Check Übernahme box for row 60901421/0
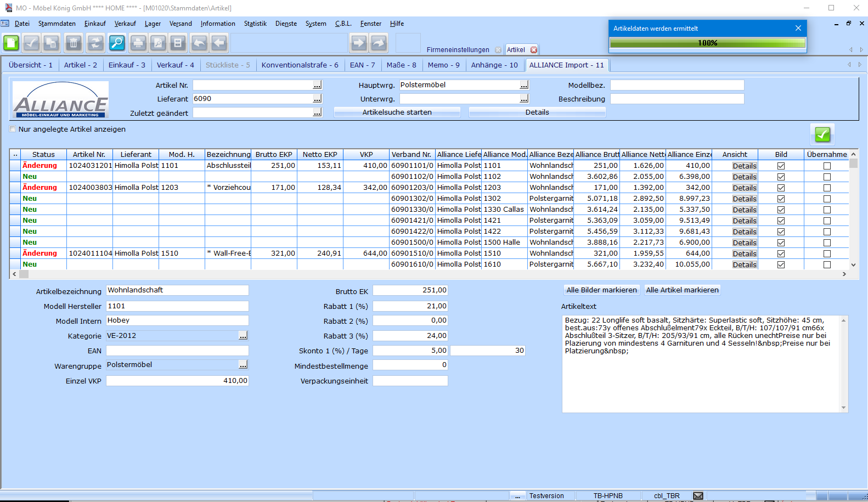 click(x=827, y=221)
